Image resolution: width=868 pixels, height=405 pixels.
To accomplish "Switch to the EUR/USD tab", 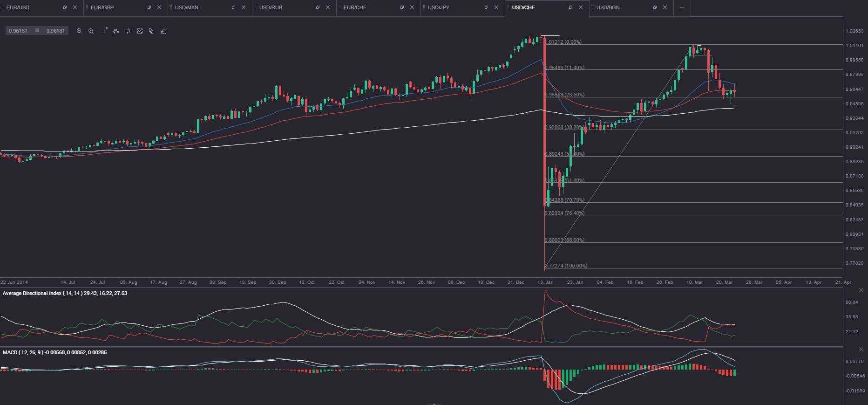I will [x=18, y=7].
